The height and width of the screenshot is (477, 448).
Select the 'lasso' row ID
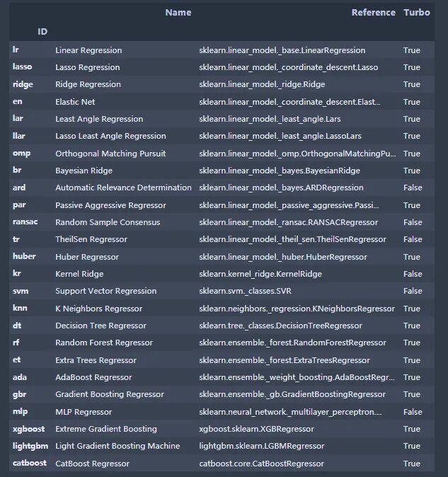[22, 67]
